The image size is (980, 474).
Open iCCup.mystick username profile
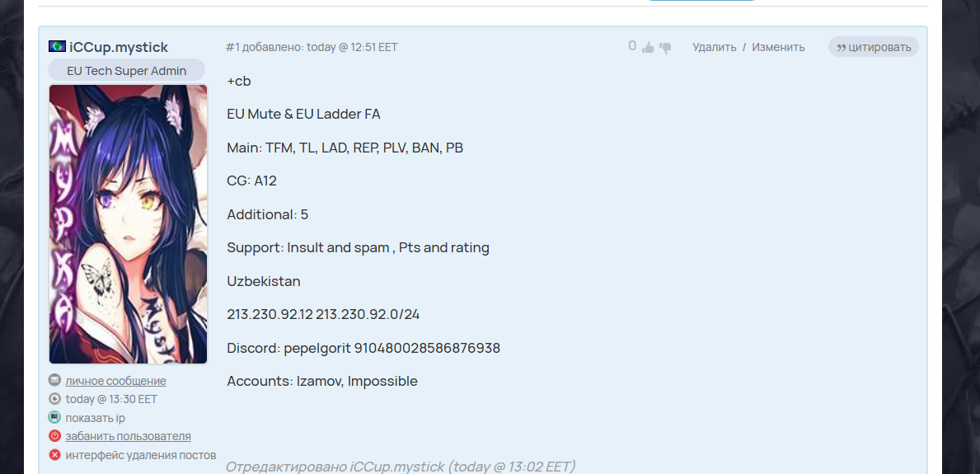[119, 47]
